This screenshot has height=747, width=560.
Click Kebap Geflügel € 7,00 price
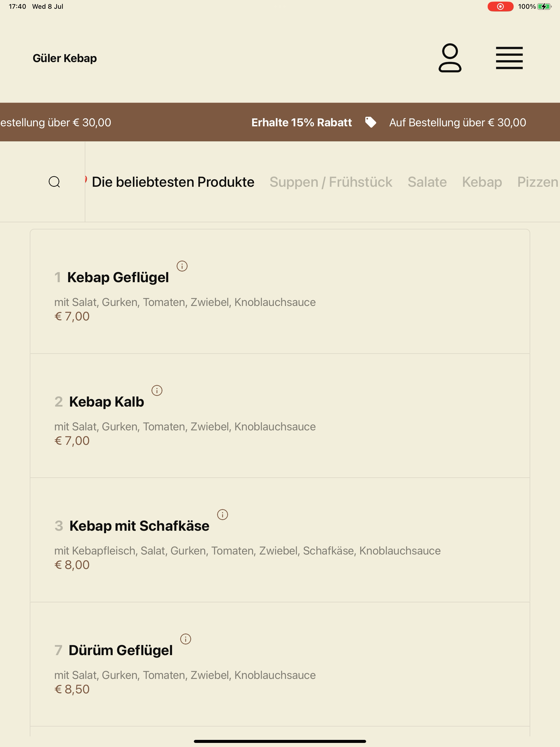(x=72, y=316)
